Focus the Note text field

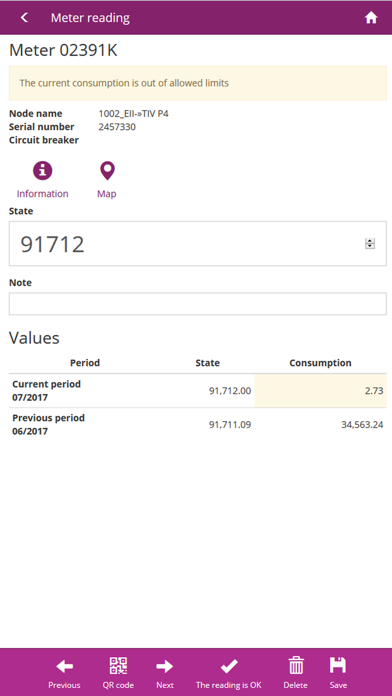click(x=198, y=304)
